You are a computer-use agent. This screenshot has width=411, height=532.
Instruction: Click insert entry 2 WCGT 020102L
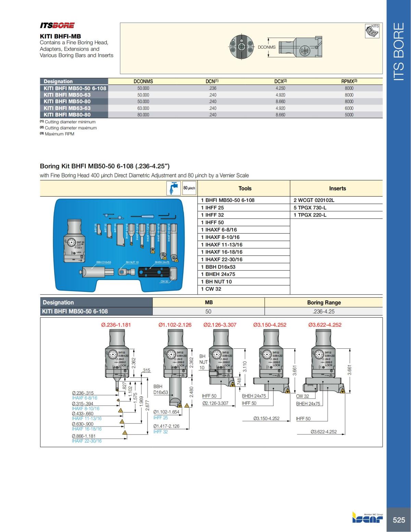pyautogui.click(x=314, y=200)
